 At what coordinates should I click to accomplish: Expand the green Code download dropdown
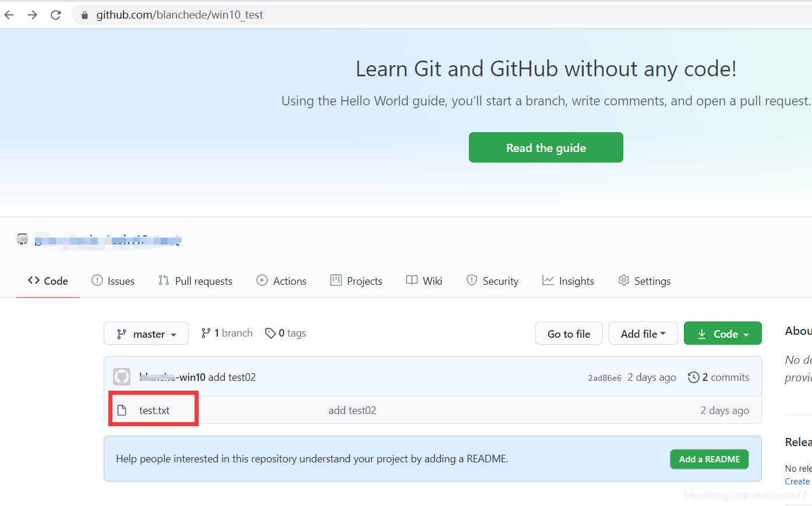pyautogui.click(x=723, y=334)
